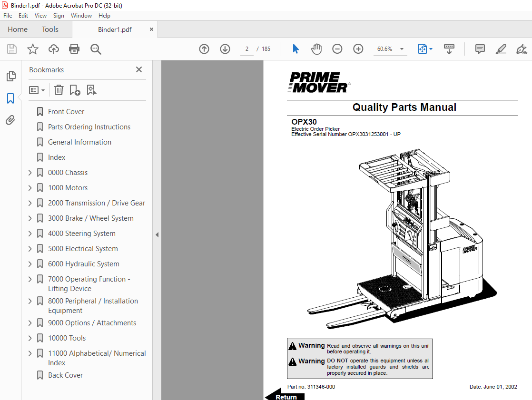This screenshot has width=532, height=400.
Task: Add a comment note
Action: click(x=480, y=49)
